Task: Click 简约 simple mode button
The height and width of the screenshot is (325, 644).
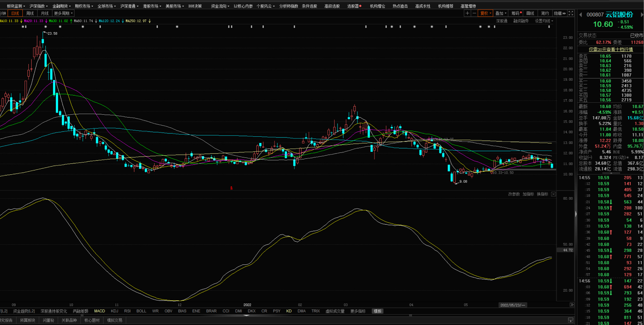Action: [544, 13]
